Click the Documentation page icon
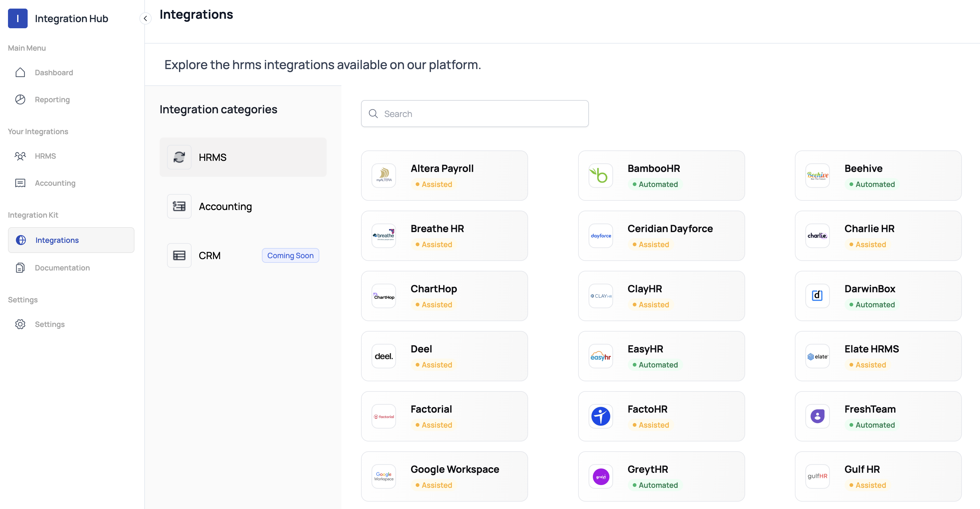 20,267
